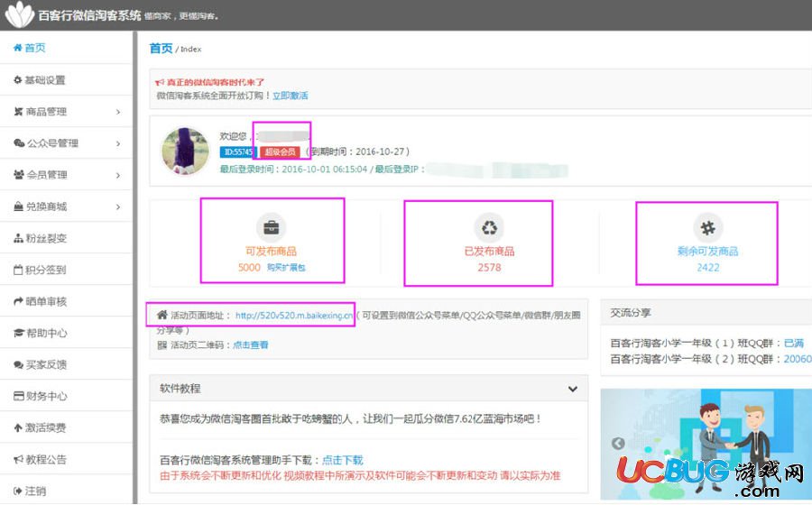Click the calendar icon beside 积分签到
812x505 pixels.
18,270
